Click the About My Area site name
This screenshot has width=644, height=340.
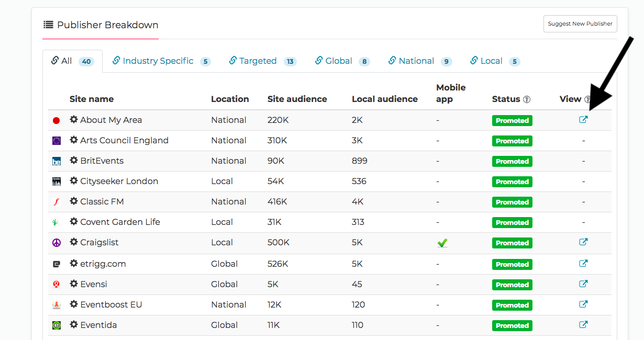point(111,120)
